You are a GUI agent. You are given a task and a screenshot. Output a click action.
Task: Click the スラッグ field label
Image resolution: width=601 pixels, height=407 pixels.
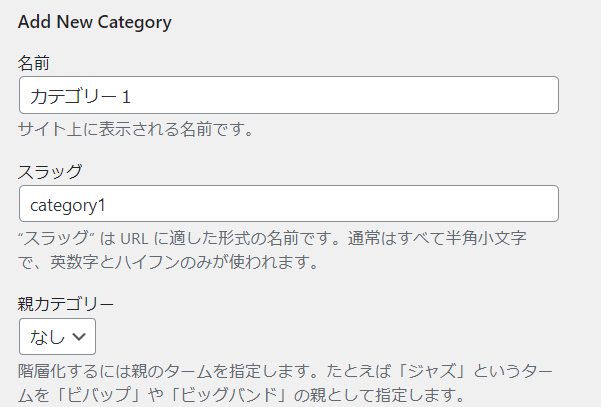pyautogui.click(x=50, y=171)
